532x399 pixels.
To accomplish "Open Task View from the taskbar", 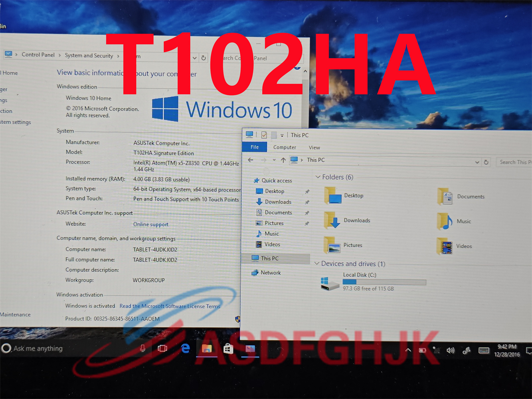I will coord(162,348).
